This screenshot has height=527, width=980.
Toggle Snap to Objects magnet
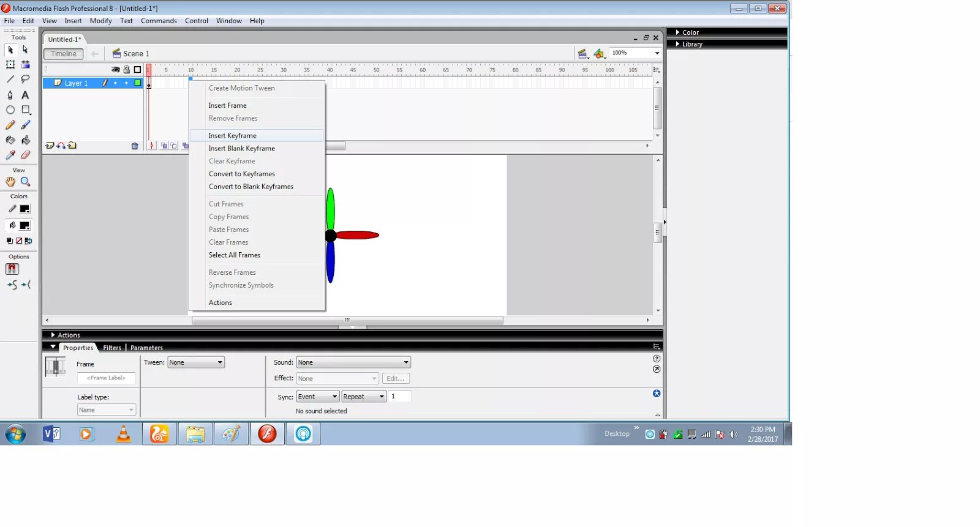click(12, 269)
